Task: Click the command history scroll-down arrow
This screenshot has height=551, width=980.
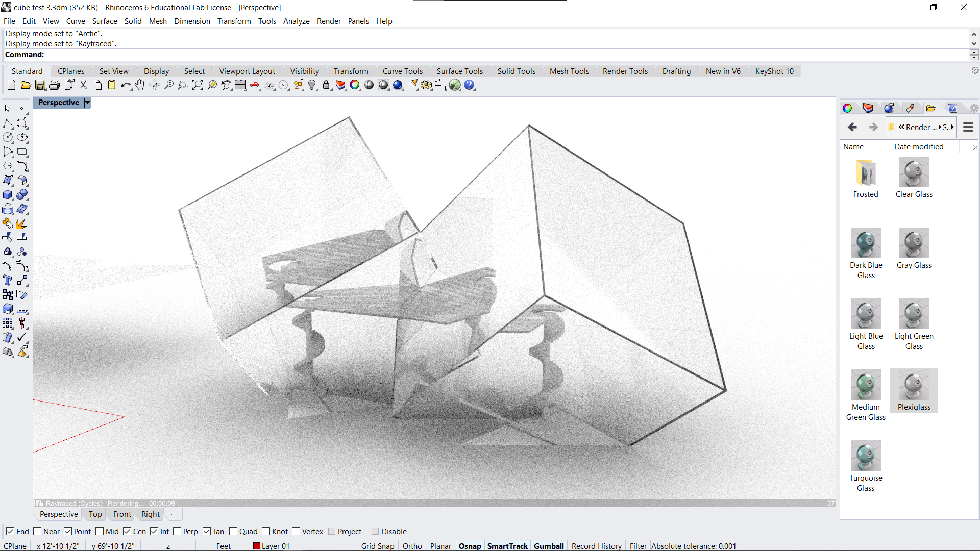Action: pyautogui.click(x=974, y=44)
